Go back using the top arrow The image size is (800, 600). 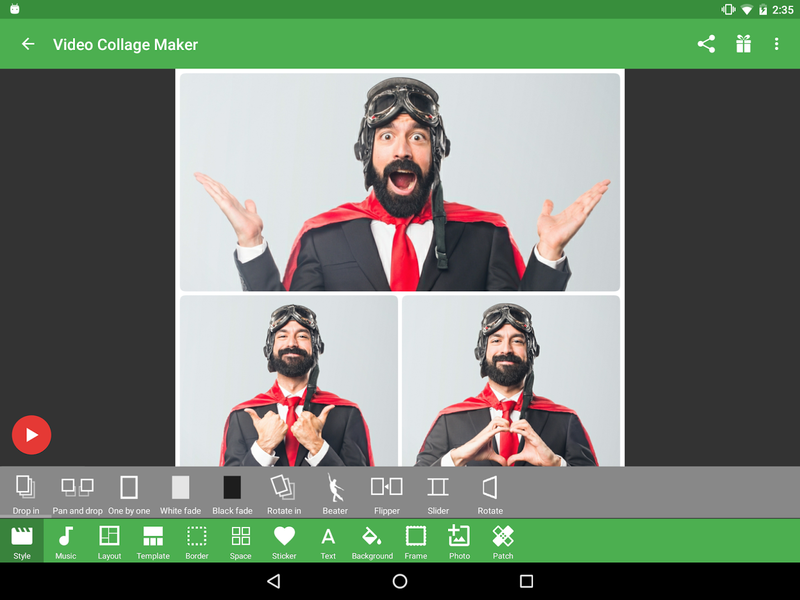pyautogui.click(x=27, y=44)
